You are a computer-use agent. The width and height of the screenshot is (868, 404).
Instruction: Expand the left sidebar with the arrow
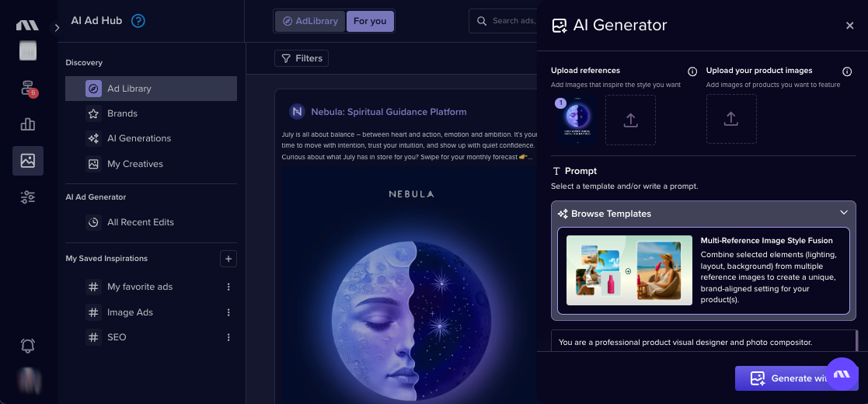click(x=57, y=28)
